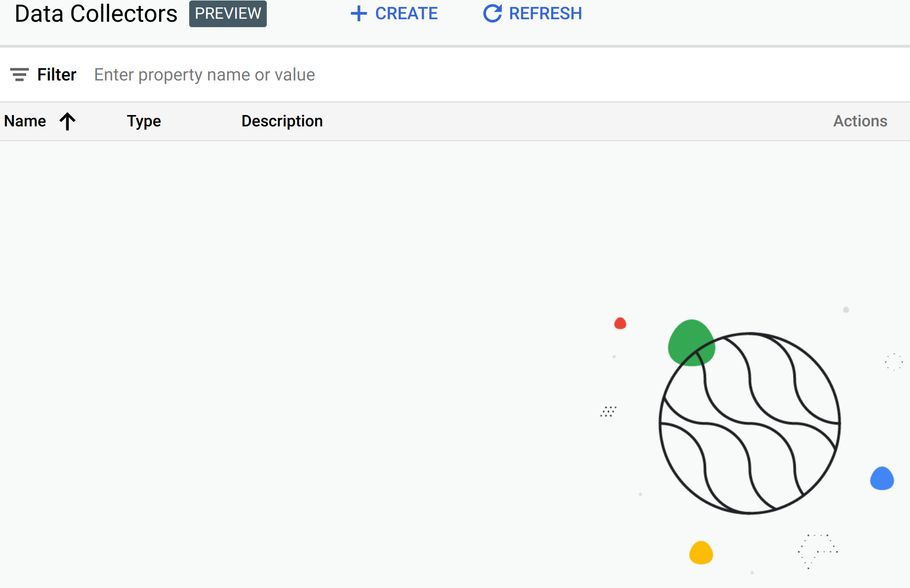Click the yellow blob below the globe
The image size is (910, 588).
[x=701, y=553]
